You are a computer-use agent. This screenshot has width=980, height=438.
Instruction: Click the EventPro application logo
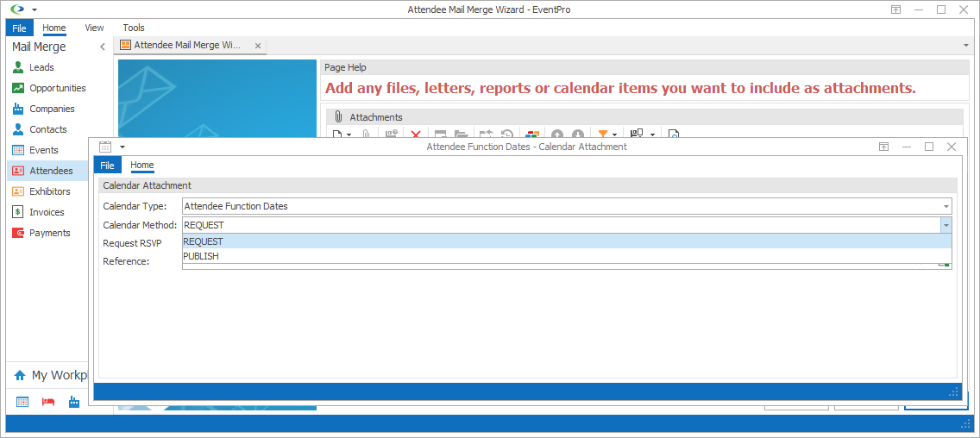tap(17, 9)
